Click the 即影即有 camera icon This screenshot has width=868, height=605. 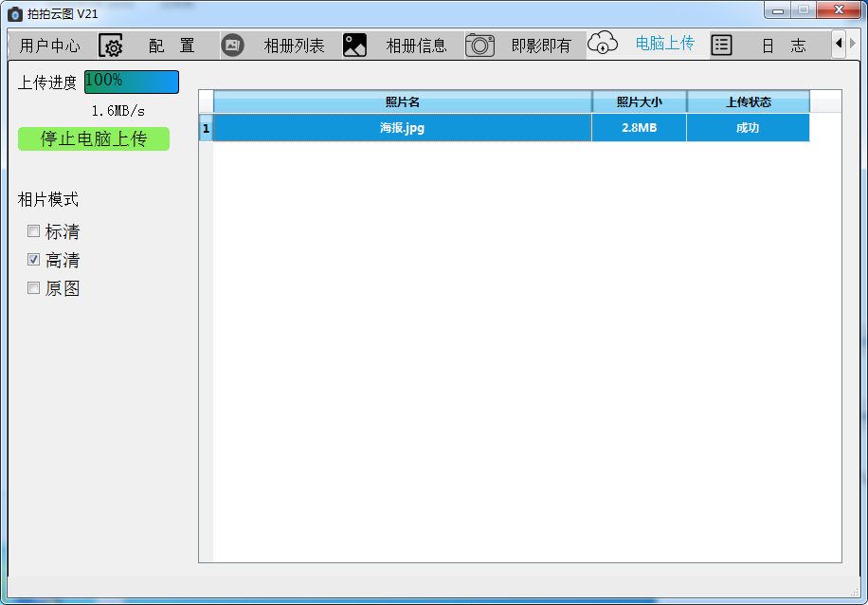[479, 46]
